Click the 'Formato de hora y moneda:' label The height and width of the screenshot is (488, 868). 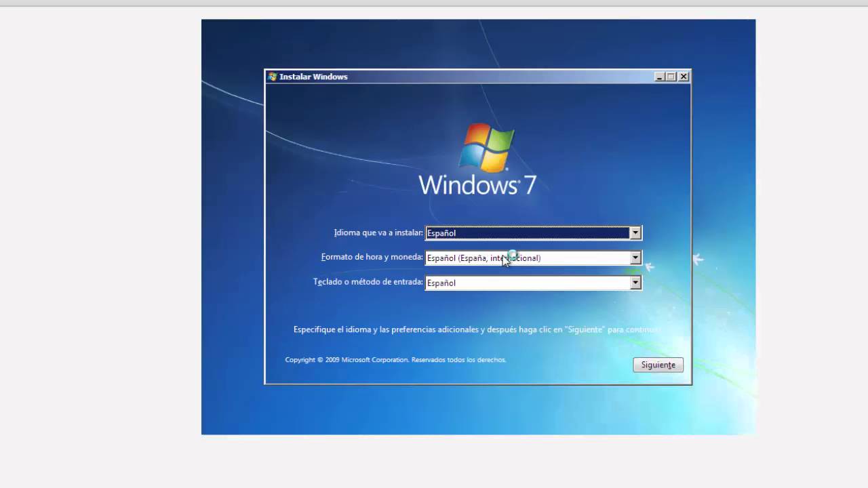click(x=372, y=258)
